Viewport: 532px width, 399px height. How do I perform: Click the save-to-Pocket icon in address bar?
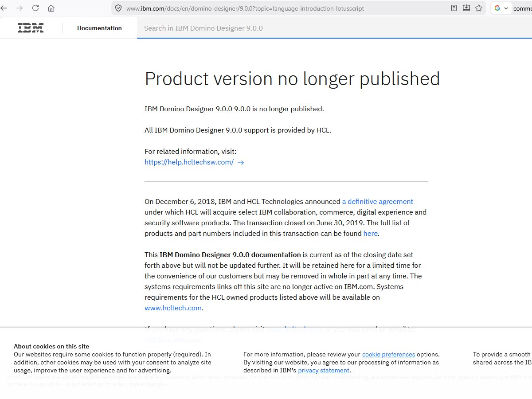point(466,8)
